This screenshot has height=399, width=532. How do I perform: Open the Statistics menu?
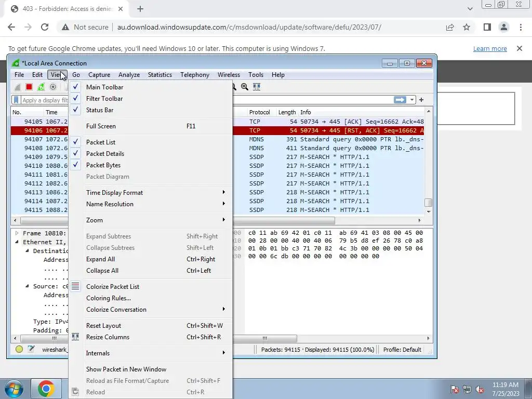pyautogui.click(x=160, y=75)
